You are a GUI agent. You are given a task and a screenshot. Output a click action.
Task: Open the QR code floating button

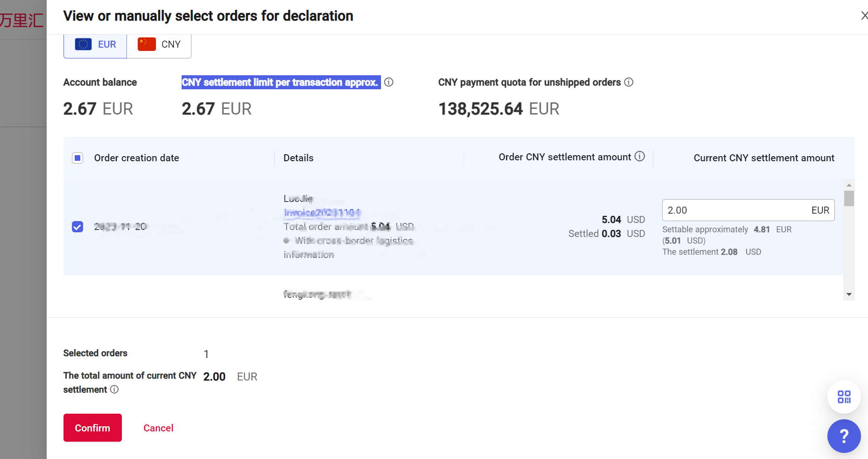[x=844, y=397]
